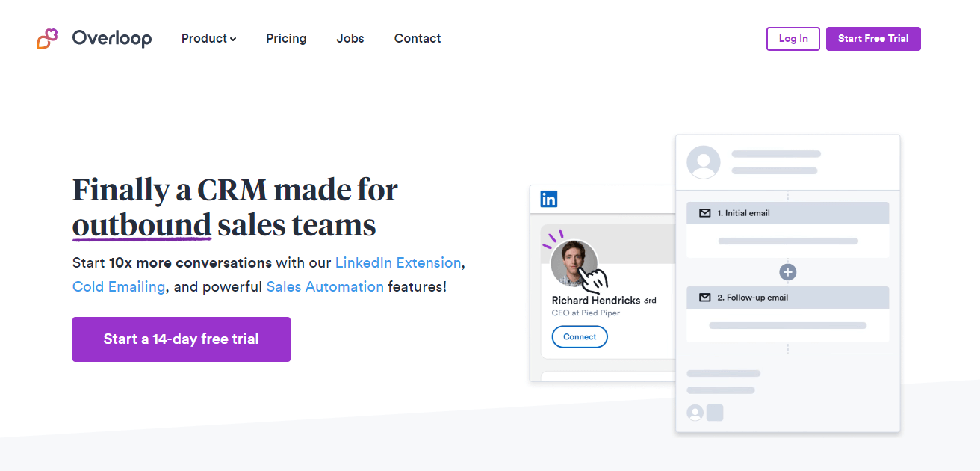Click the plus circle between email steps
Screen dimensions: 980x471
(x=787, y=272)
